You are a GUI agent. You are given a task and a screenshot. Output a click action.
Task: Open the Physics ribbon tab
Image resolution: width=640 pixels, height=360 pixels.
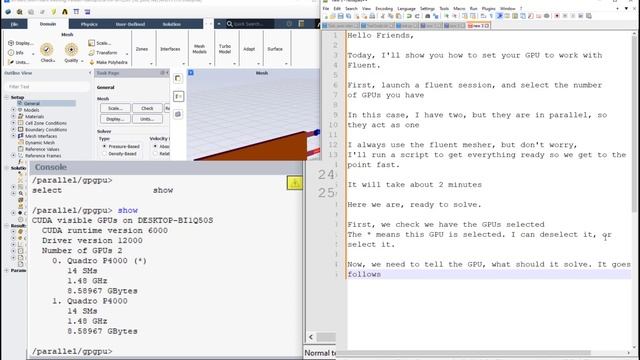click(89, 24)
